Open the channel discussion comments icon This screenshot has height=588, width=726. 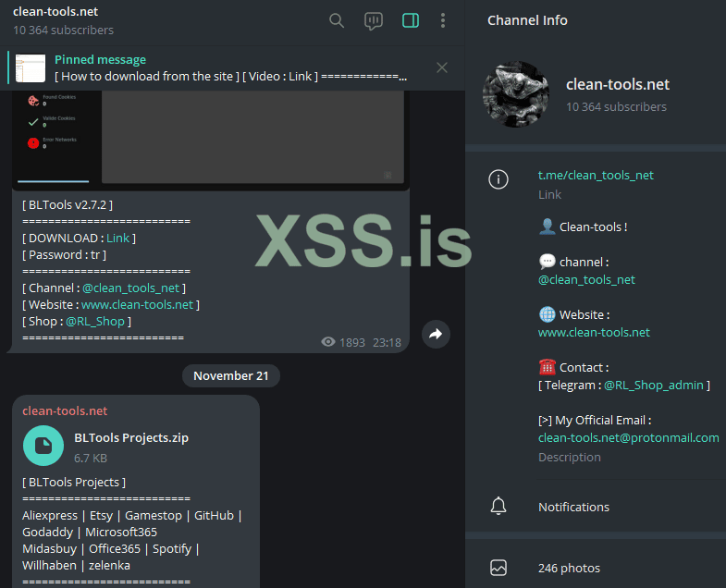pos(374,21)
